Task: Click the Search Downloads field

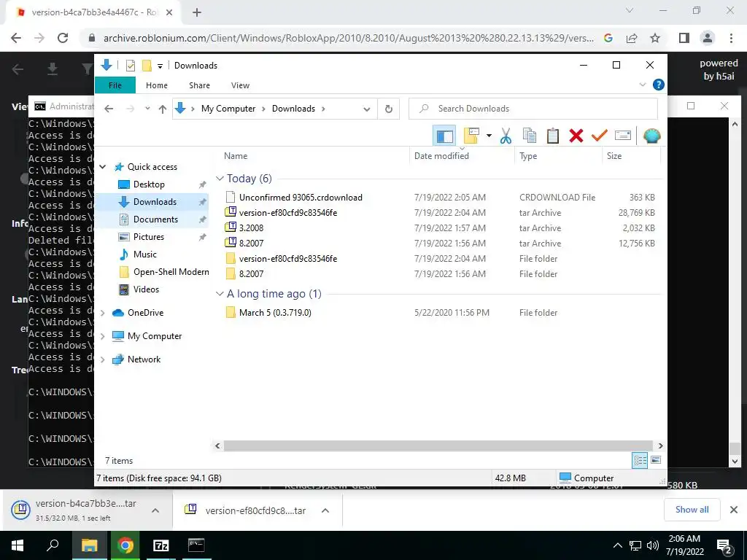Action: tap(533, 109)
